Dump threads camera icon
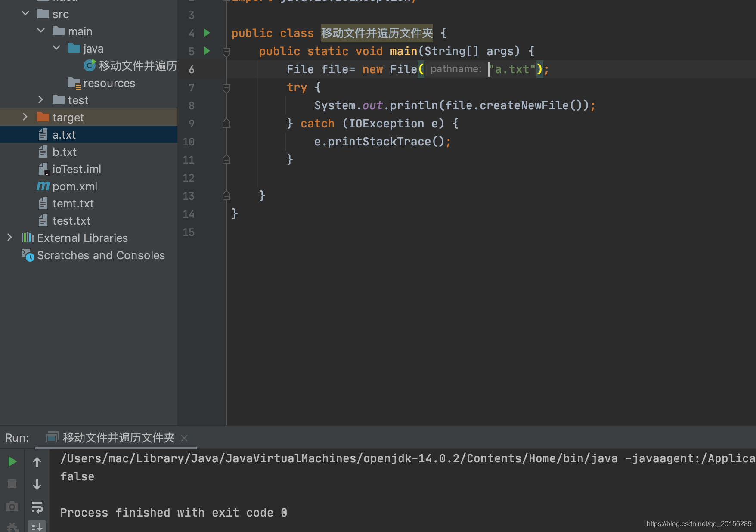This screenshot has width=756, height=532. click(x=12, y=507)
